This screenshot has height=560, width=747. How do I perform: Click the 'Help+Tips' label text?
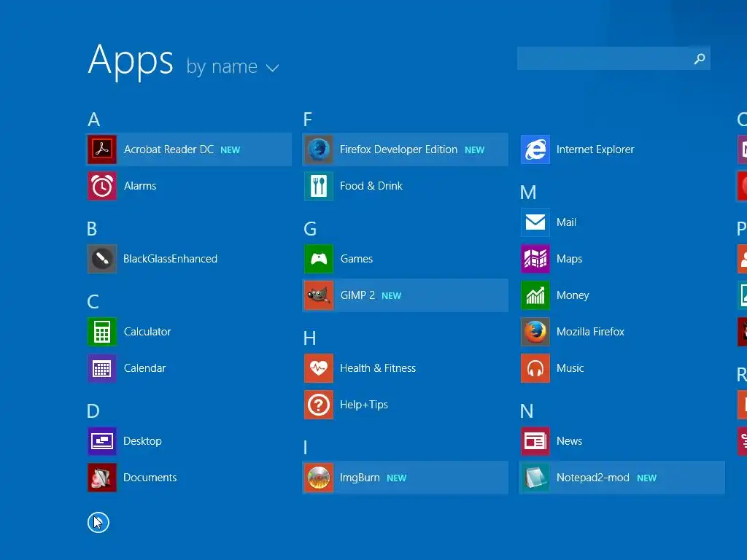[364, 405]
